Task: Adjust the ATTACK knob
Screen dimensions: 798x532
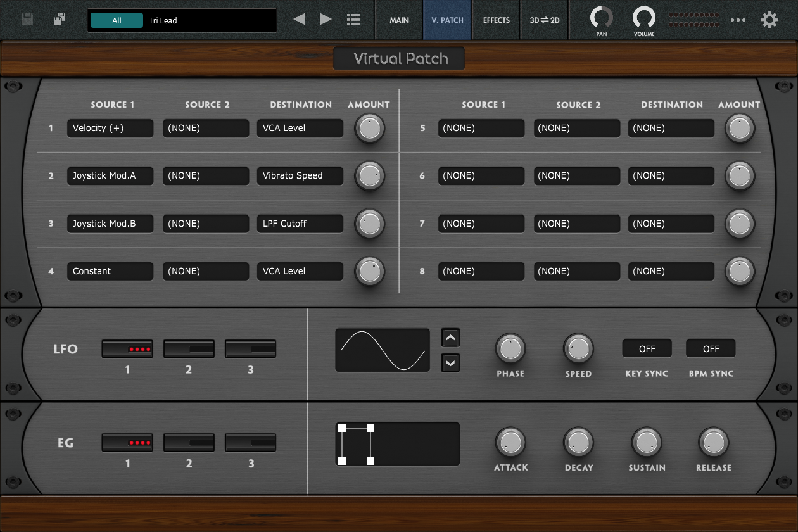Action: pyautogui.click(x=510, y=443)
